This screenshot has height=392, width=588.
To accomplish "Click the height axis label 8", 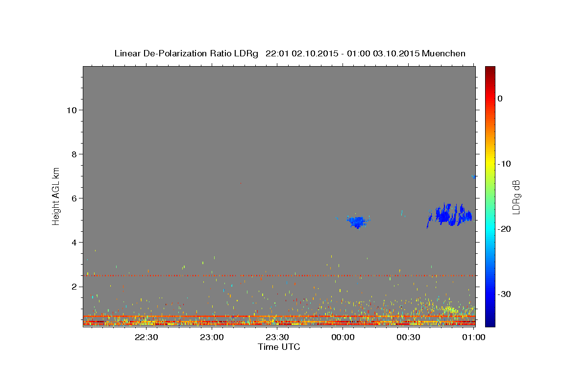I will 74,154.
